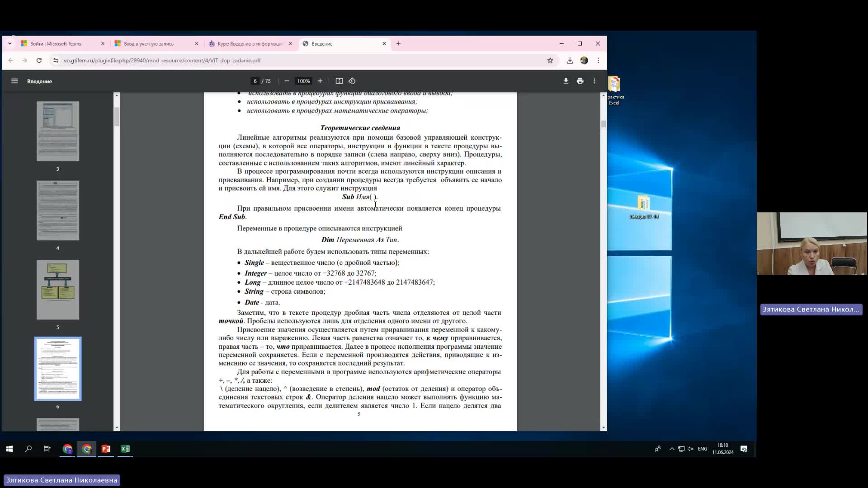Open Excel from the taskbar
Screen dimensions: 868x488
point(125,449)
